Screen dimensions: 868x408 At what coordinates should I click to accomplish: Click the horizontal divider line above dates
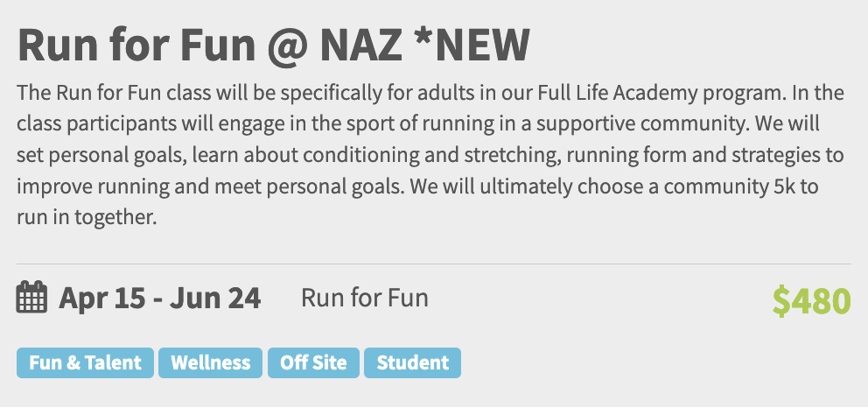coord(433,264)
